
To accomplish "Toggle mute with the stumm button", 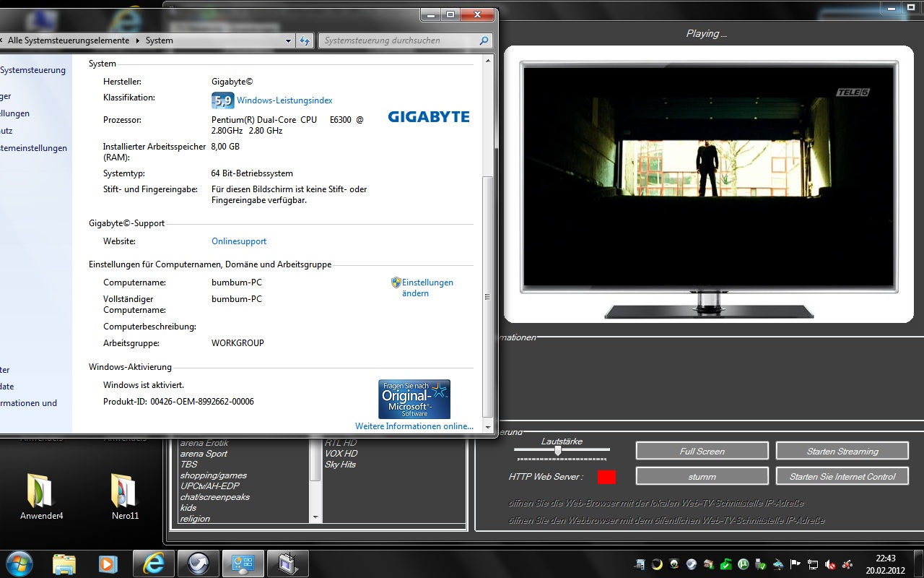I will coord(702,476).
